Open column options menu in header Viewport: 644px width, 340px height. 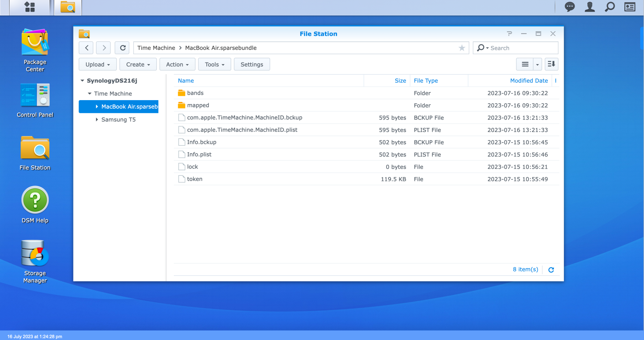click(x=555, y=80)
